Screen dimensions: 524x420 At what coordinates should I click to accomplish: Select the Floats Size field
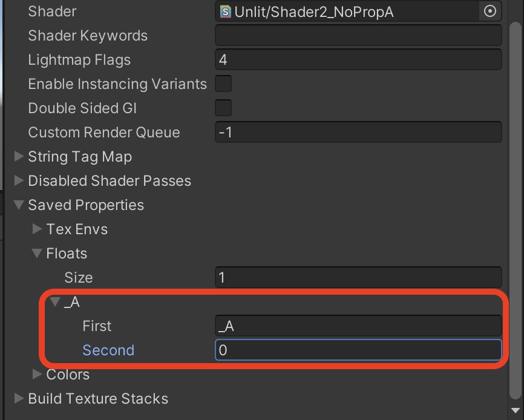coord(358,277)
